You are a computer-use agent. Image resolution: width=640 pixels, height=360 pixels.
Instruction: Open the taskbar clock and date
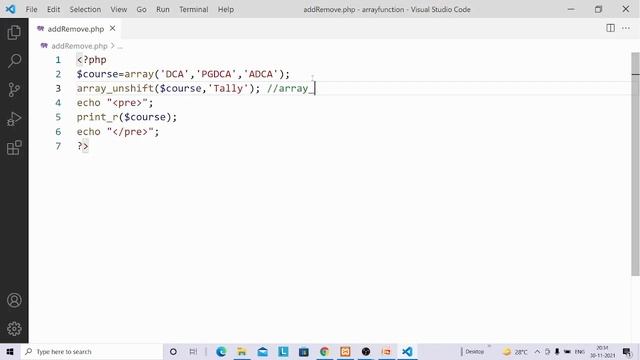[x=602, y=351]
